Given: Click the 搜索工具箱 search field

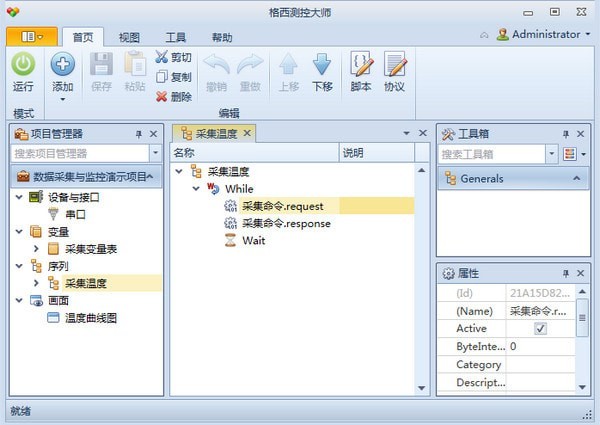Looking at the screenshot, I should [x=492, y=154].
